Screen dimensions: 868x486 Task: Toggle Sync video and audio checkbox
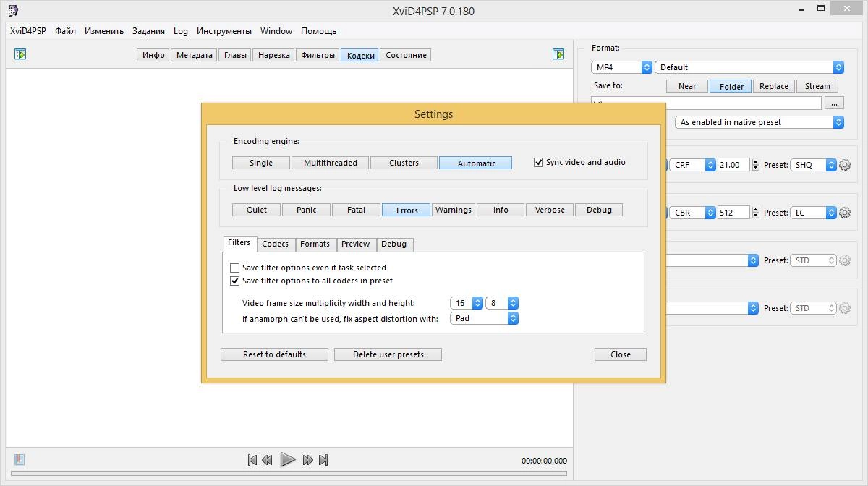click(538, 162)
